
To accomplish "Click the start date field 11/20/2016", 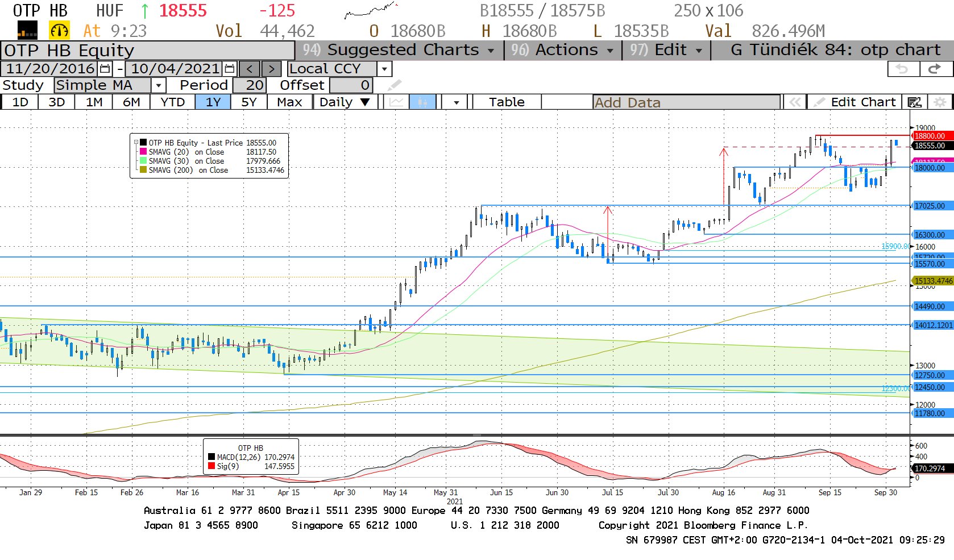I will pos(50,69).
